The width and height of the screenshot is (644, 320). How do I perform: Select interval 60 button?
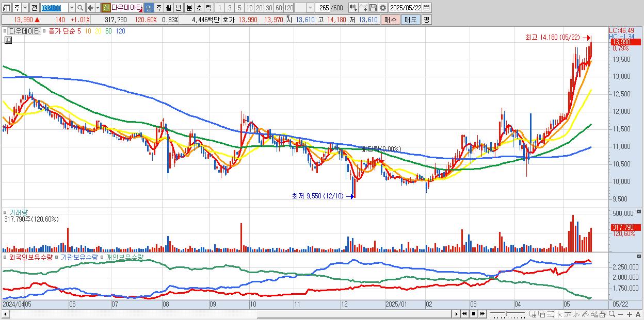coord(279,8)
